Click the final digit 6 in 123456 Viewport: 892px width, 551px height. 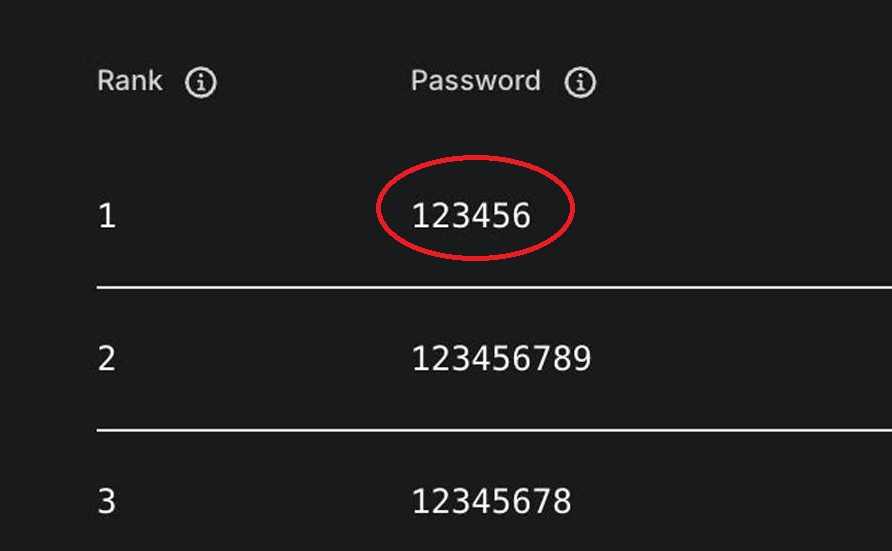click(x=520, y=215)
